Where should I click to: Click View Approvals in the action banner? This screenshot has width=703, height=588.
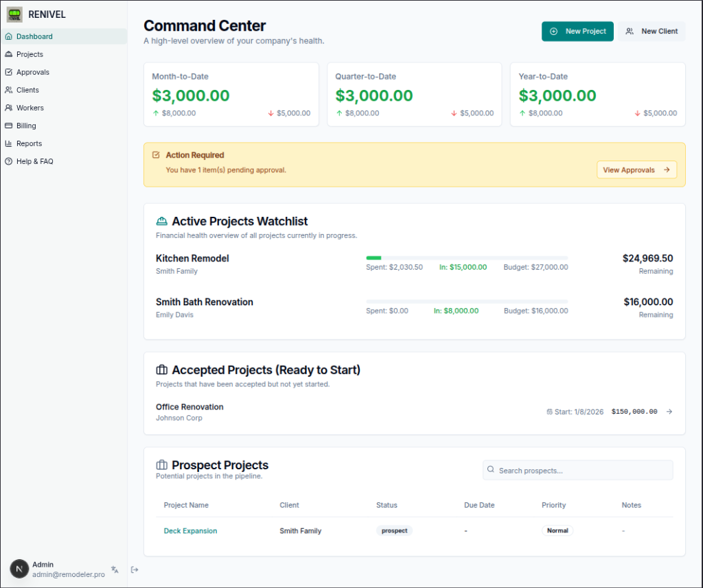point(636,169)
